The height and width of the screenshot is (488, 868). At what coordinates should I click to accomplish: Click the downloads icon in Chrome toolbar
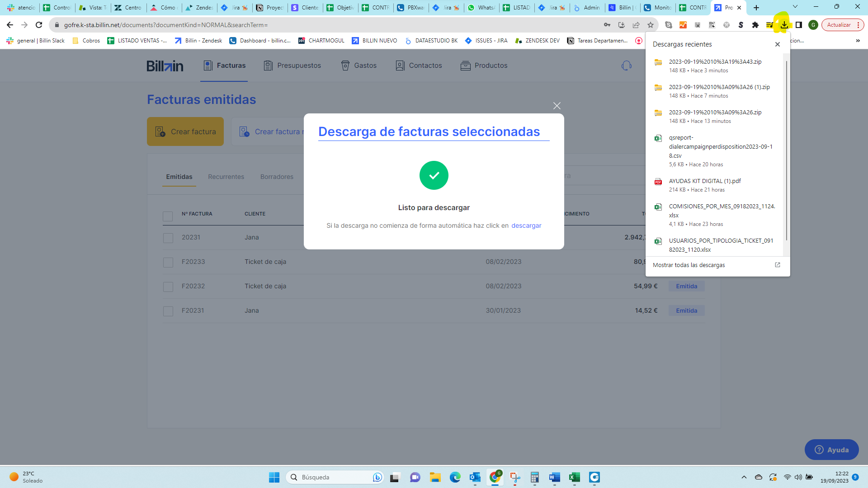click(784, 25)
